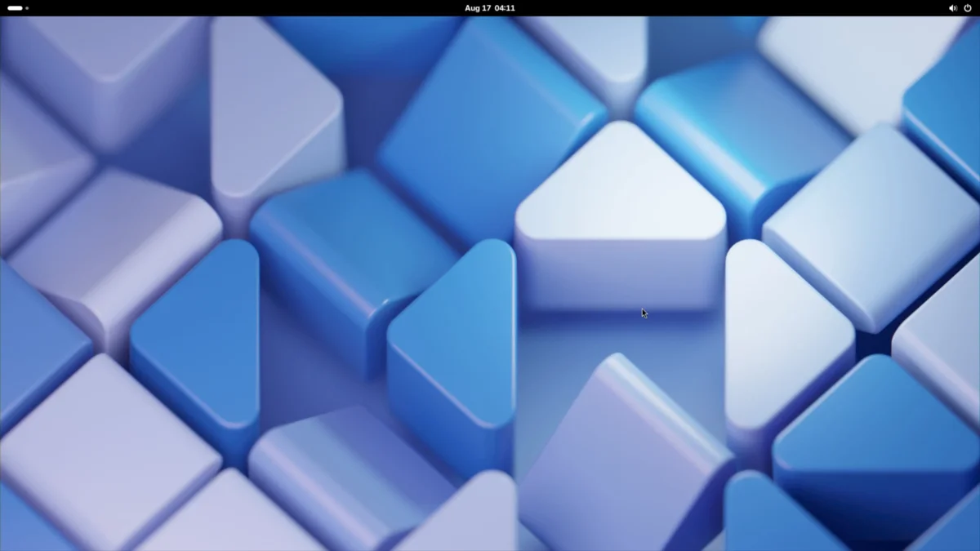Show power off options via power icon
Image resolution: width=980 pixels, height=551 pixels.
tap(968, 8)
